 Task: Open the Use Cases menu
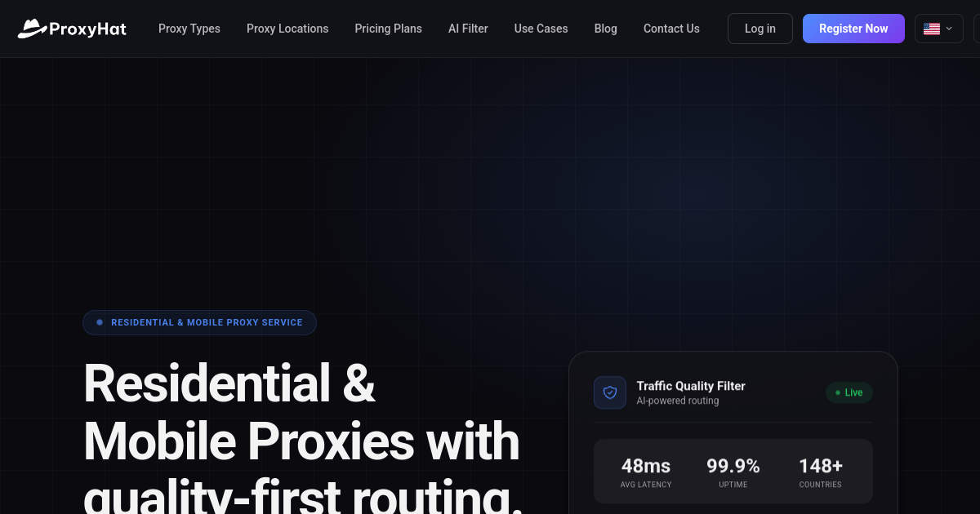pos(541,29)
